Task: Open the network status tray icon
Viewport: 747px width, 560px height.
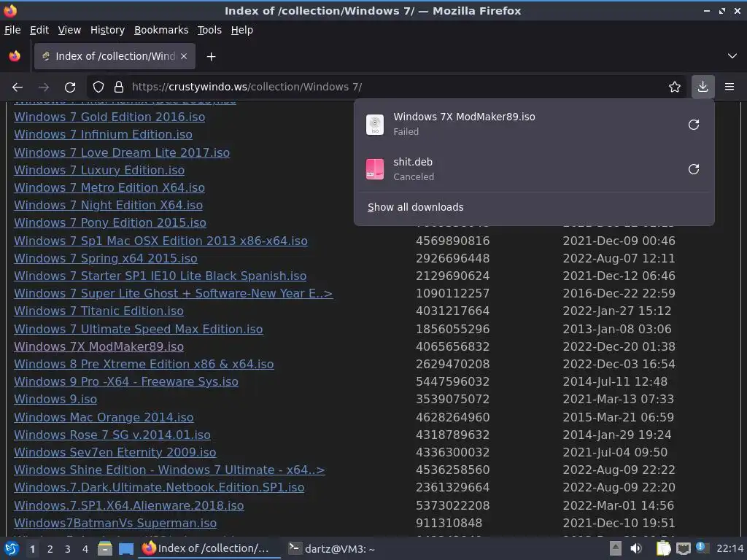Action: pos(683,549)
